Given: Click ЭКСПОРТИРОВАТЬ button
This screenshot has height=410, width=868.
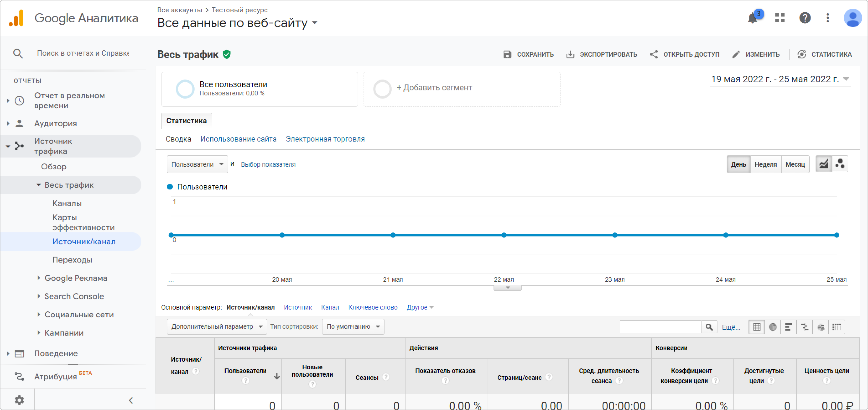Looking at the screenshot, I should [x=601, y=54].
